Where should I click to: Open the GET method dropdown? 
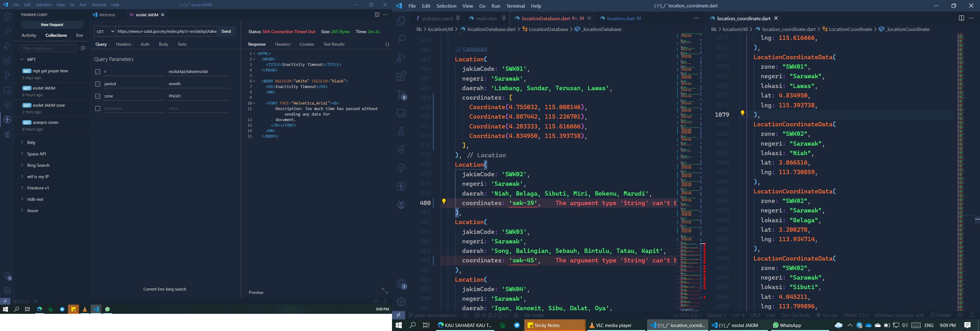pos(105,31)
